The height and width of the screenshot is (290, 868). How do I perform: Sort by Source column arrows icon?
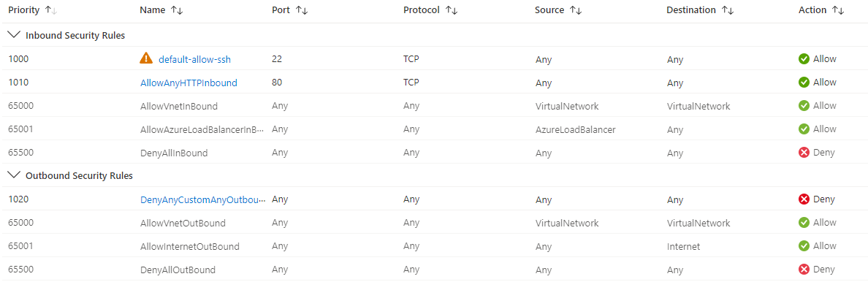[x=576, y=10]
